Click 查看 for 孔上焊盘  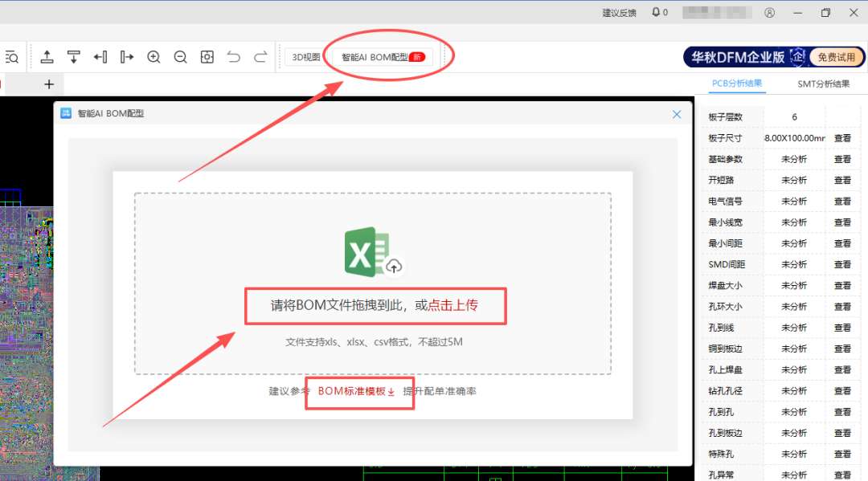[x=842, y=370]
